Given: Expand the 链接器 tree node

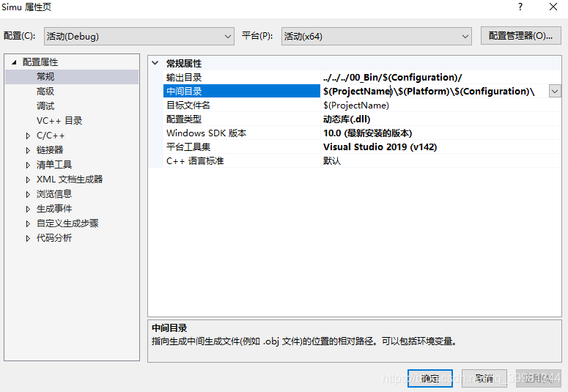Looking at the screenshot, I should [28, 150].
